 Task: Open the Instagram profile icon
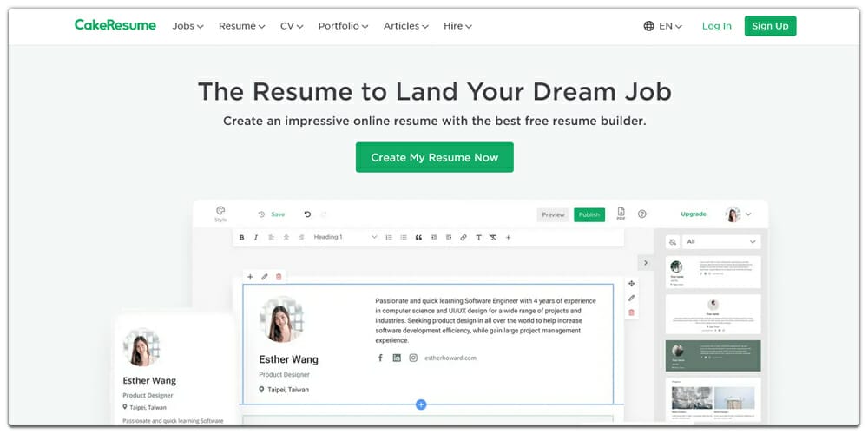coord(413,358)
